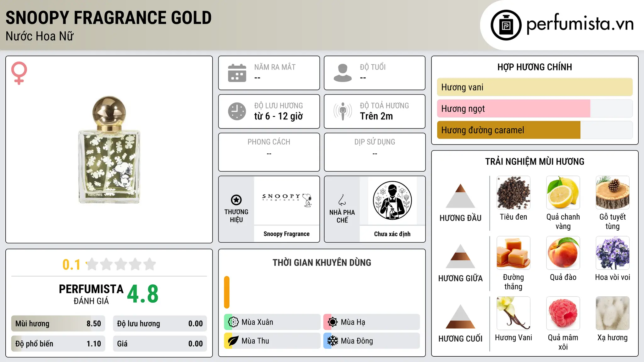Click the perfumista.vn perfume bottle logo icon
The width and height of the screenshot is (644, 362).
tap(506, 25)
